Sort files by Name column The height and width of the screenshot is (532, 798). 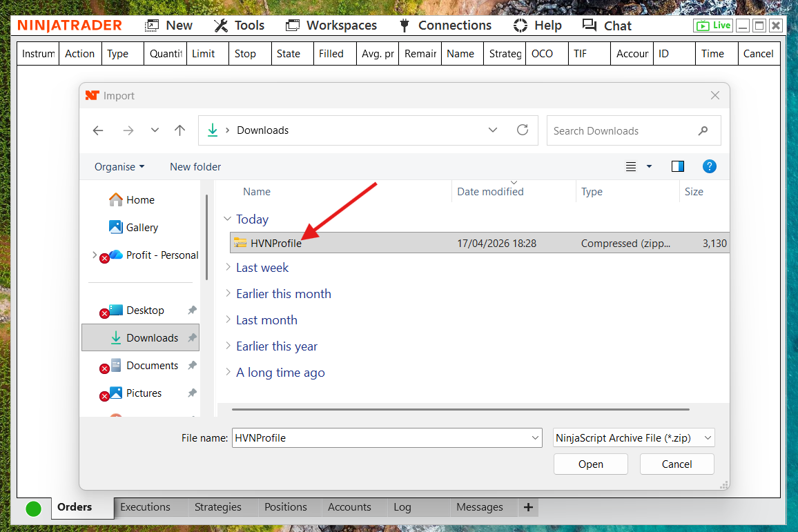click(257, 192)
